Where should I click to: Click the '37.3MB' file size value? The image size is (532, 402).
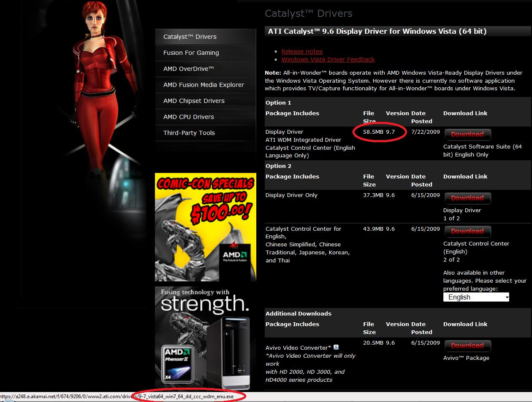(373, 195)
